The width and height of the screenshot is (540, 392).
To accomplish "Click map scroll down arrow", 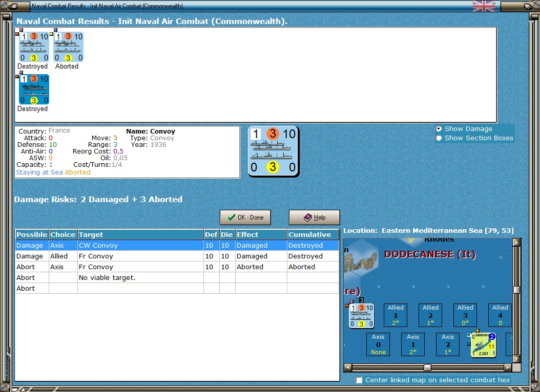I will (x=516, y=359).
